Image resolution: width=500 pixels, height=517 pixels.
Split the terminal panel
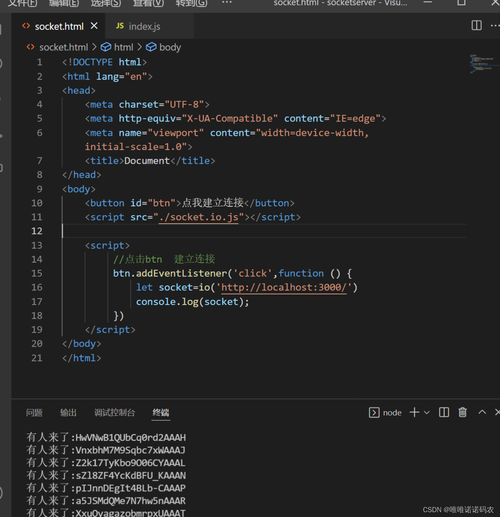click(444, 412)
